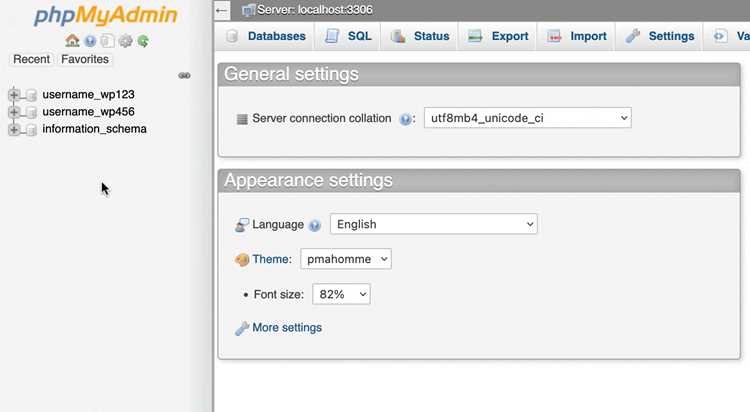This screenshot has width=750, height=412.
Task: Open the partially visible Variables tab
Action: [x=729, y=36]
